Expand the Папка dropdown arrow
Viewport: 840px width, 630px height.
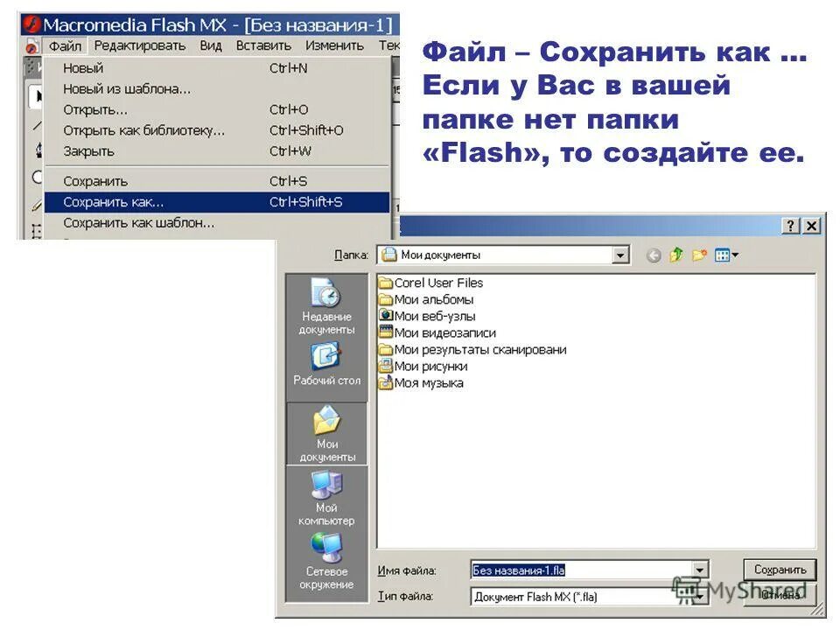[x=620, y=255]
